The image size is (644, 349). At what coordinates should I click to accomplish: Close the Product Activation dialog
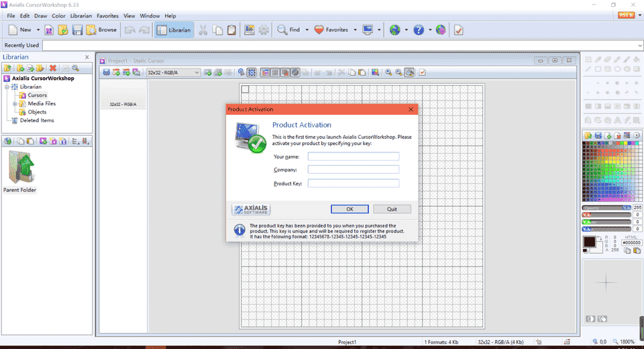(x=411, y=109)
